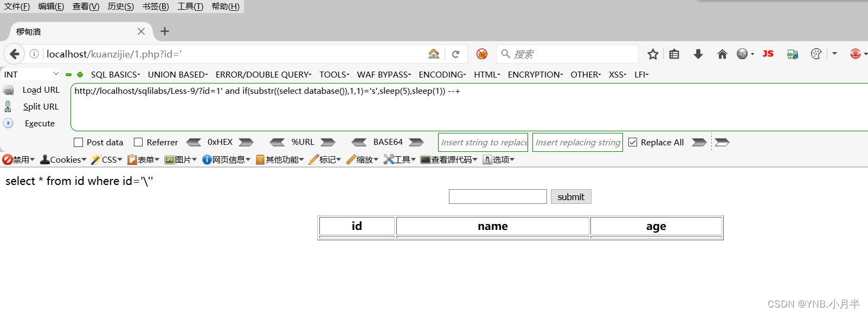The image size is (868, 314).
Task: Base64-encode with right arrow after BASE64
Action: click(x=416, y=142)
